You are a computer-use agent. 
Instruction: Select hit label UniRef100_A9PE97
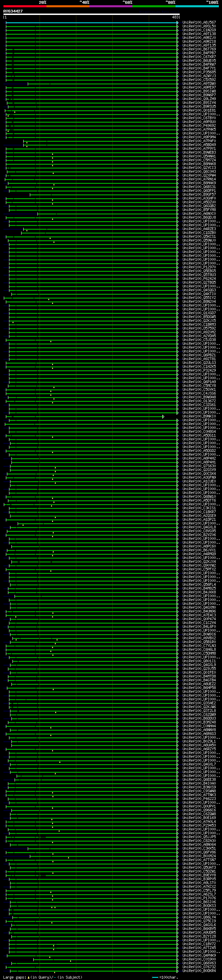(x=199, y=88)
